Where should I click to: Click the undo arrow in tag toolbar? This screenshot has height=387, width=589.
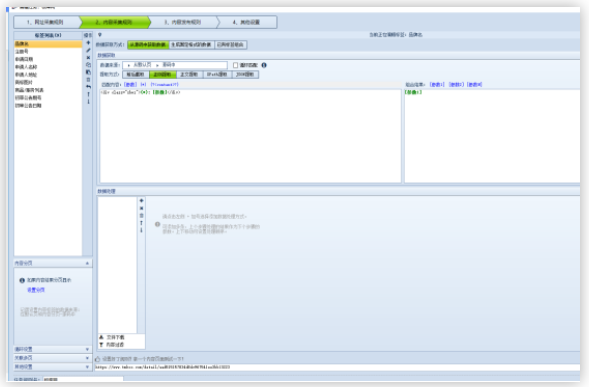click(88, 87)
